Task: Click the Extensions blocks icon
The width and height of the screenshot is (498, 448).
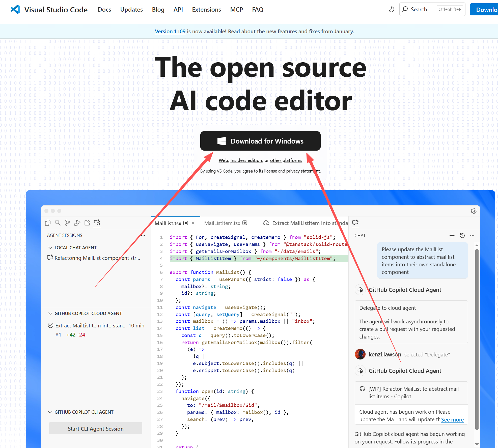Action: point(87,223)
